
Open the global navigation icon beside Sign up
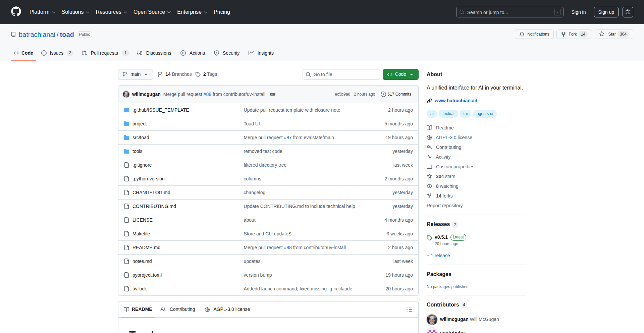point(628,12)
